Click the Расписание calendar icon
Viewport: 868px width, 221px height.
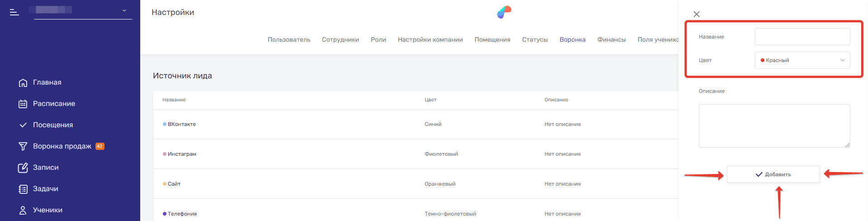point(23,104)
